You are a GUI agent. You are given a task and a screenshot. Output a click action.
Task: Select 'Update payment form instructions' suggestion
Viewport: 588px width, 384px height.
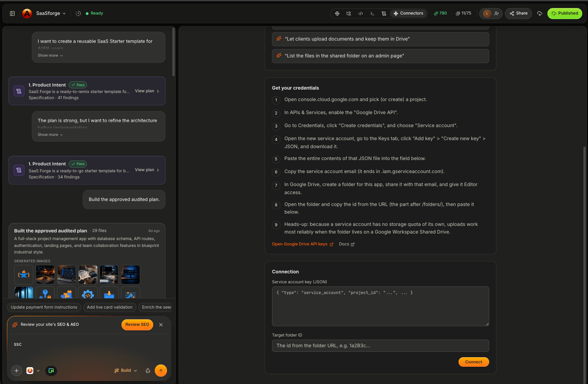click(x=44, y=307)
